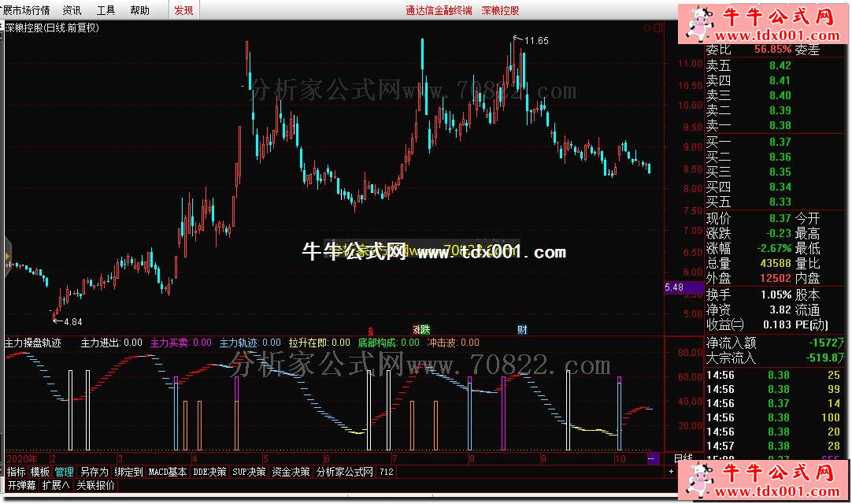The height and width of the screenshot is (504, 852).
Task: Click the 日线 period selector
Action: pyautogui.click(x=683, y=459)
